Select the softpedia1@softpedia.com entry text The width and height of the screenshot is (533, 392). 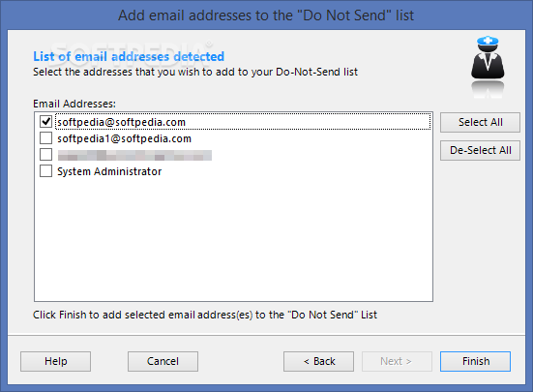(x=124, y=138)
